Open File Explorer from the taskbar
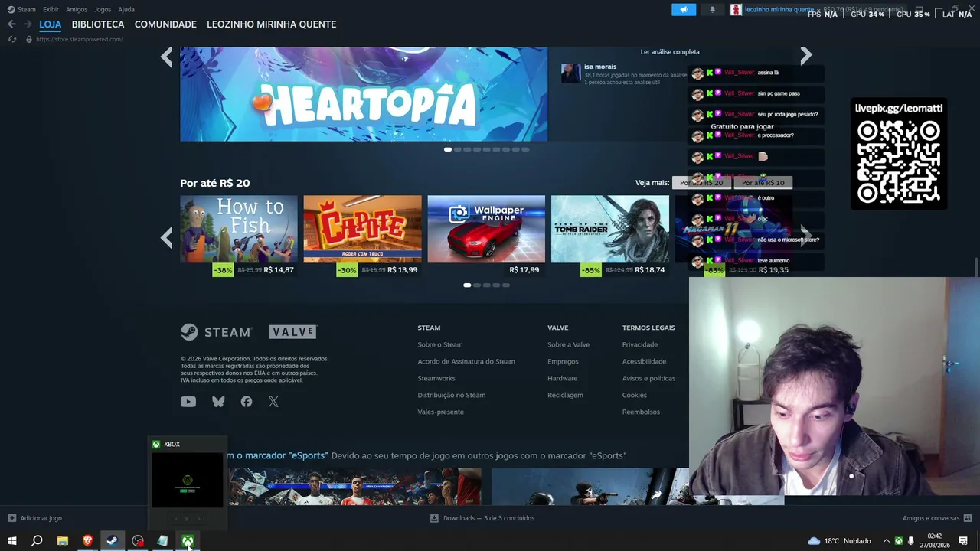Screen dimensions: 980x551 pos(63,541)
